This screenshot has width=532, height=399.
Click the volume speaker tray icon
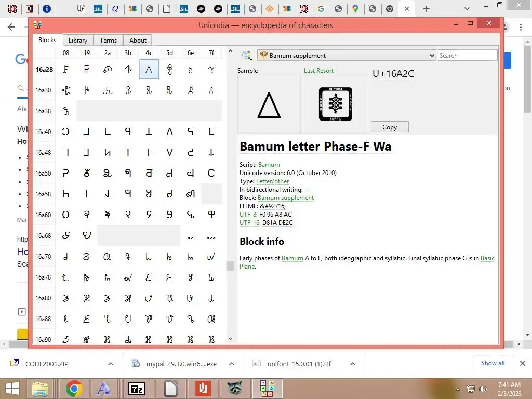tap(482, 389)
